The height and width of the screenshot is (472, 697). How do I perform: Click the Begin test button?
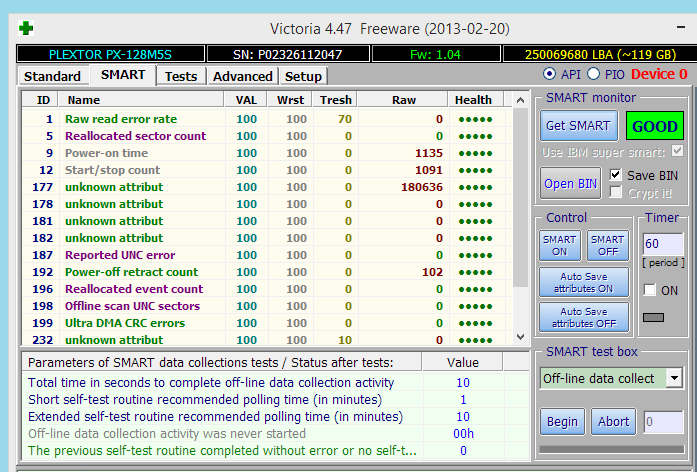tap(562, 421)
